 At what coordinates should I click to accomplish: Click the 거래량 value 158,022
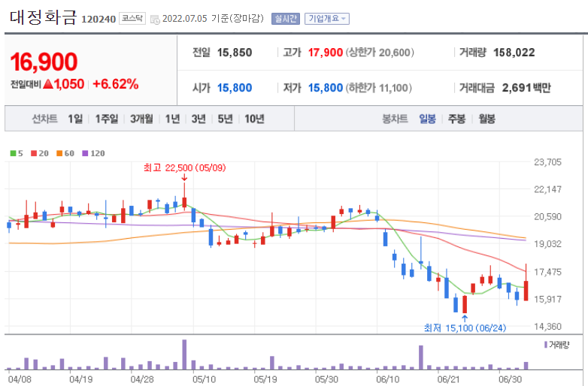(x=514, y=53)
